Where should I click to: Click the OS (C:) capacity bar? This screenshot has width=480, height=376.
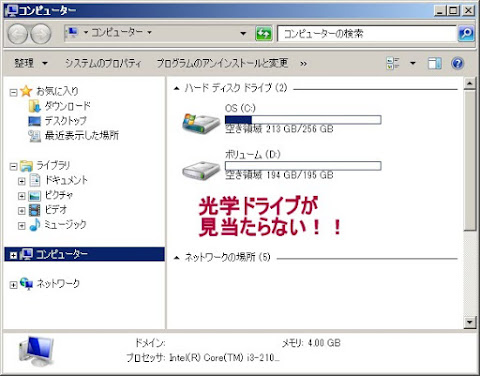click(303, 120)
